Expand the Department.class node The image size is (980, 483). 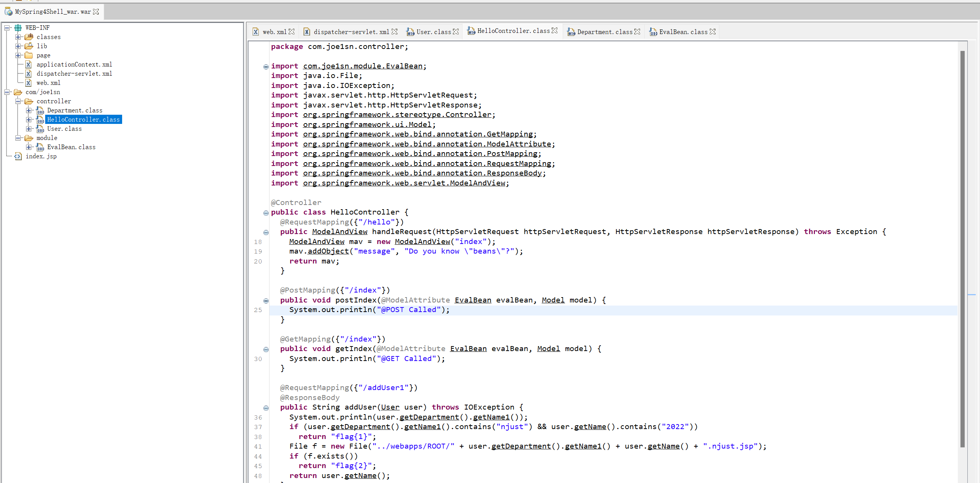pos(29,110)
